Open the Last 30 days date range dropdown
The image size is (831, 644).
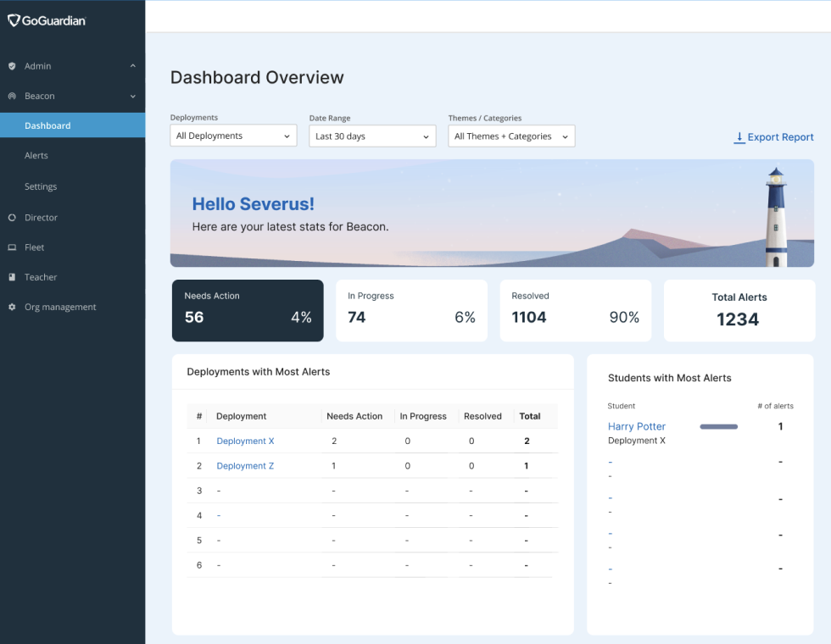[372, 136]
